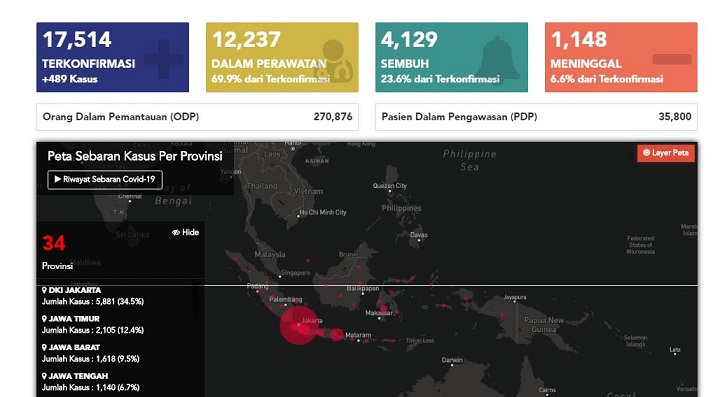Image resolution: width=720 pixels, height=397 pixels.
Task: Click the red case circle east of Jakarta
Action: pyautogui.click(x=337, y=335)
